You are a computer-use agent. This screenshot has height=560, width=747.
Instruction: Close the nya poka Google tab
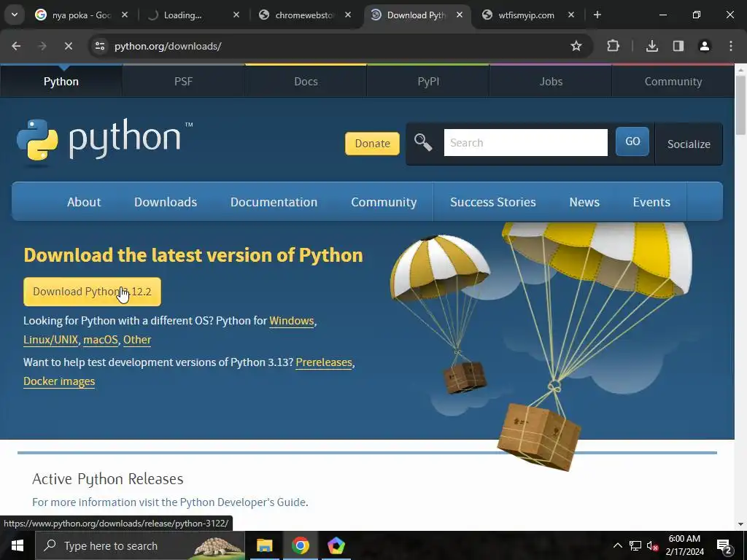(124, 15)
